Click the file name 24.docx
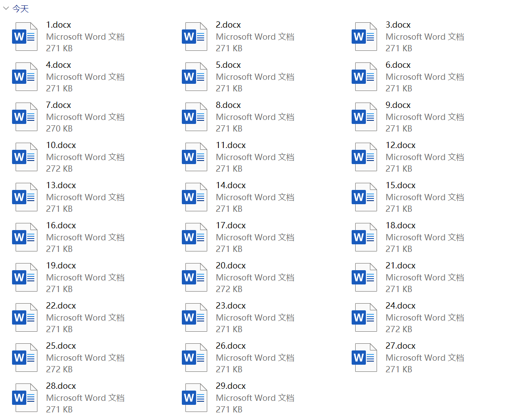The width and height of the screenshot is (529, 420). point(401,306)
